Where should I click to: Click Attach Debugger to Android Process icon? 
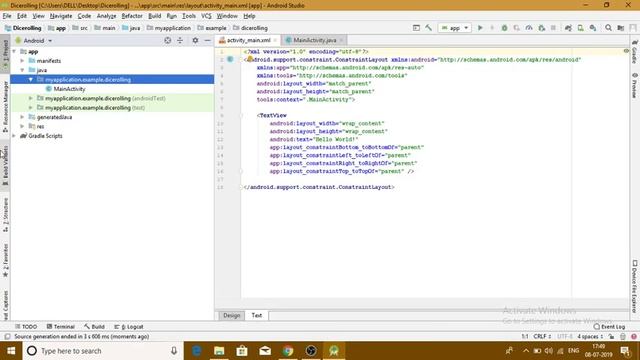tap(542, 28)
